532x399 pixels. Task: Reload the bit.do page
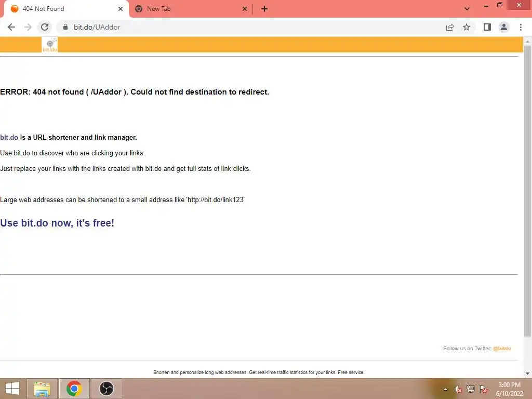point(45,27)
